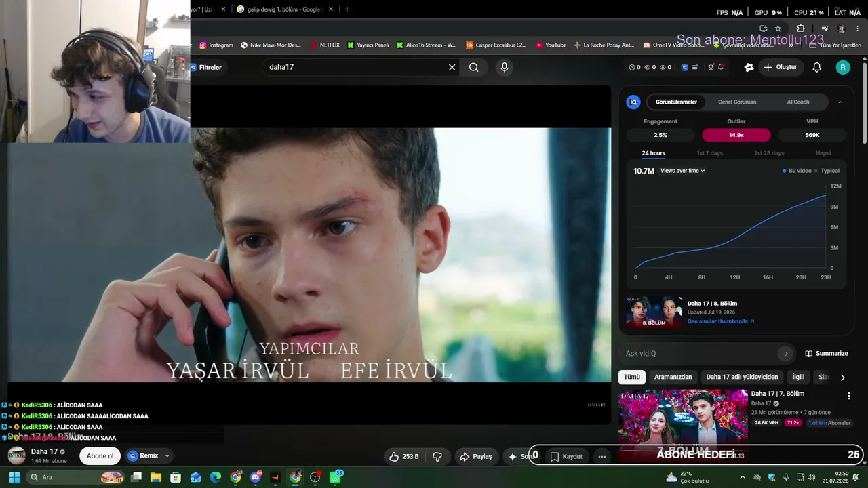Image resolution: width=868 pixels, height=488 pixels.
Task: Share the video with Paylaş
Action: 475,456
